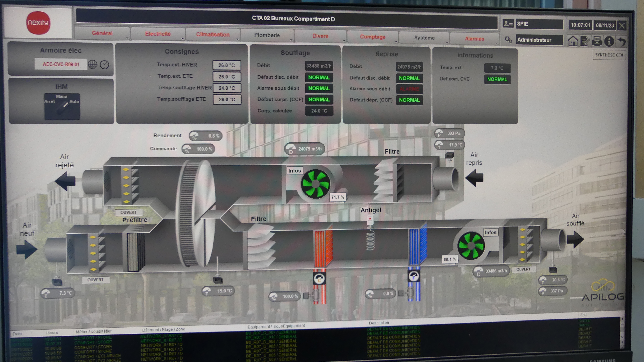Toggle the OUVERT damper state at Air neuf
Screen dimensions: 644x362
[95, 280]
